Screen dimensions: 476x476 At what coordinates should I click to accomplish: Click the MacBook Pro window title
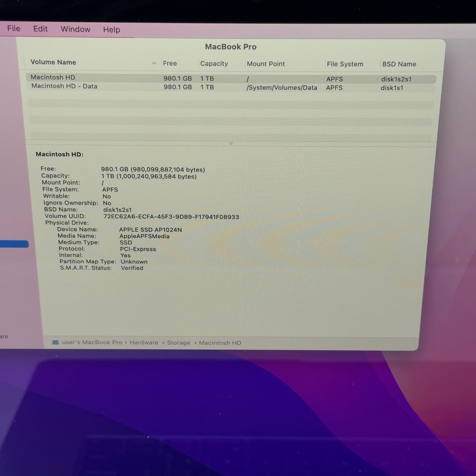[231, 47]
